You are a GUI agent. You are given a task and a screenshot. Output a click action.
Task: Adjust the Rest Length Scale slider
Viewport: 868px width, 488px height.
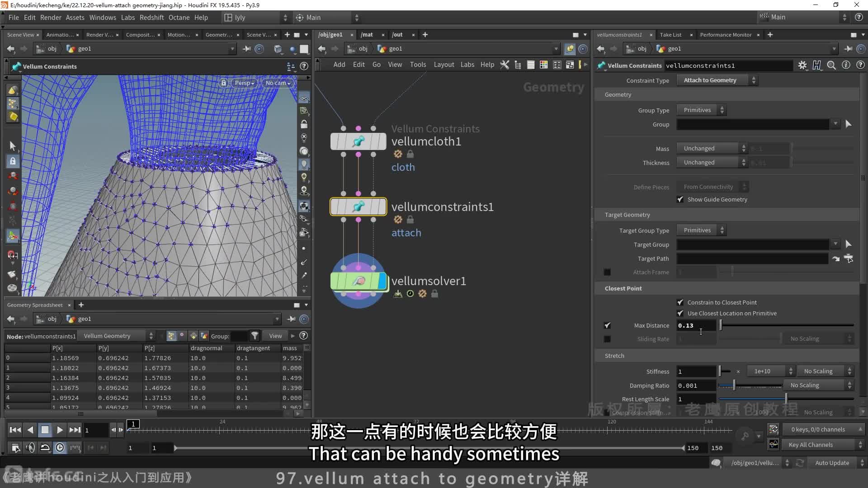(x=787, y=399)
